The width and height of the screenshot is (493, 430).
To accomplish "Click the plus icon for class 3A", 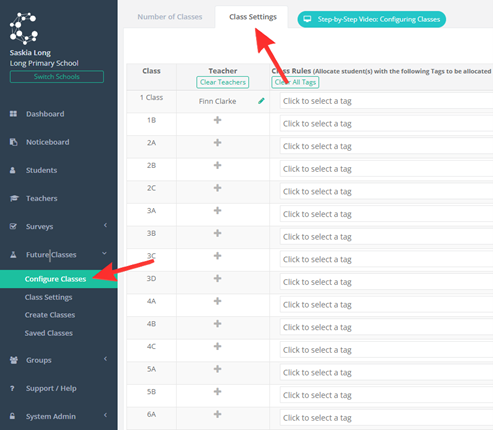I will pos(217,210).
